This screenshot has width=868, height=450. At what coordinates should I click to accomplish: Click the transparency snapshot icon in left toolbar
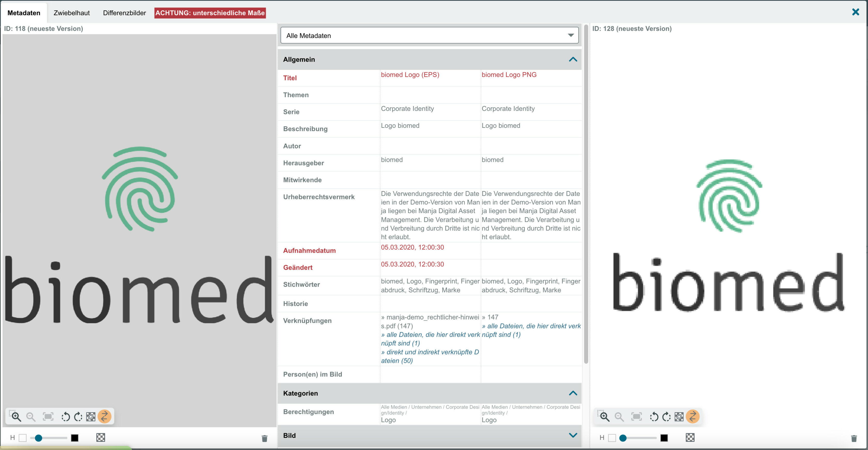click(x=91, y=417)
